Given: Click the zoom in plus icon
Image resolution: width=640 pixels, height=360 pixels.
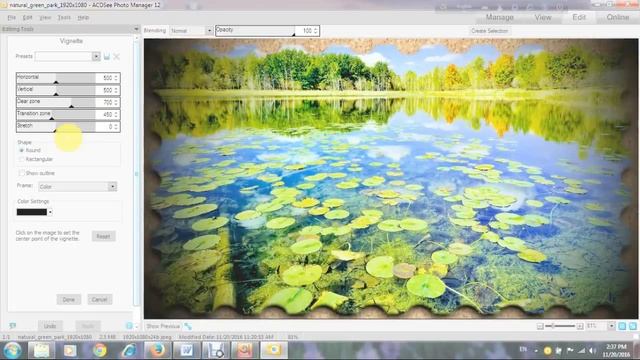Looking at the screenshot, I should (x=580, y=326).
